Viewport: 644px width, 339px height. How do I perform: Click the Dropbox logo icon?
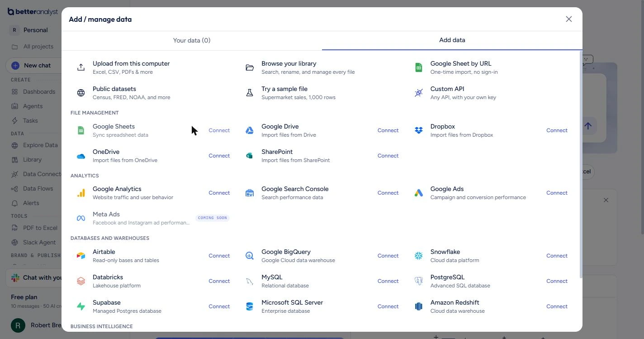pyautogui.click(x=419, y=130)
